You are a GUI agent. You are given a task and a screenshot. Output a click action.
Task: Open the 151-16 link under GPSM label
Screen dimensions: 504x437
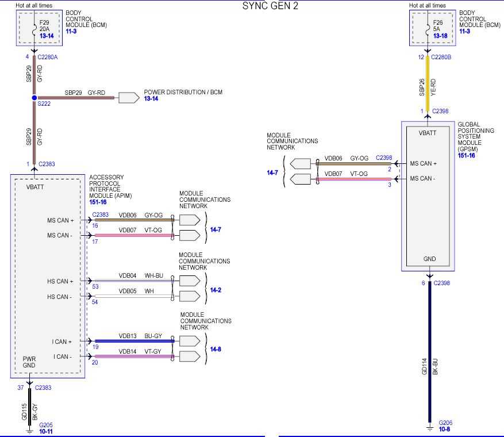tap(467, 155)
